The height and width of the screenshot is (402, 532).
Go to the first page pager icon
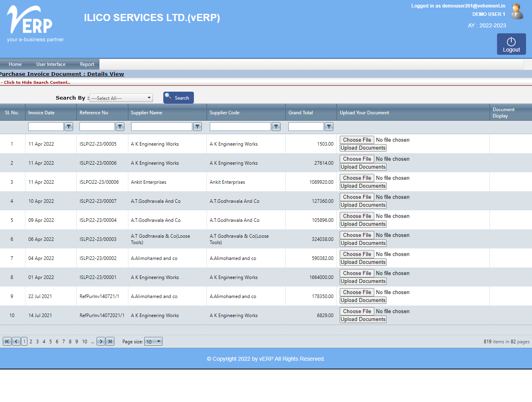(7, 341)
